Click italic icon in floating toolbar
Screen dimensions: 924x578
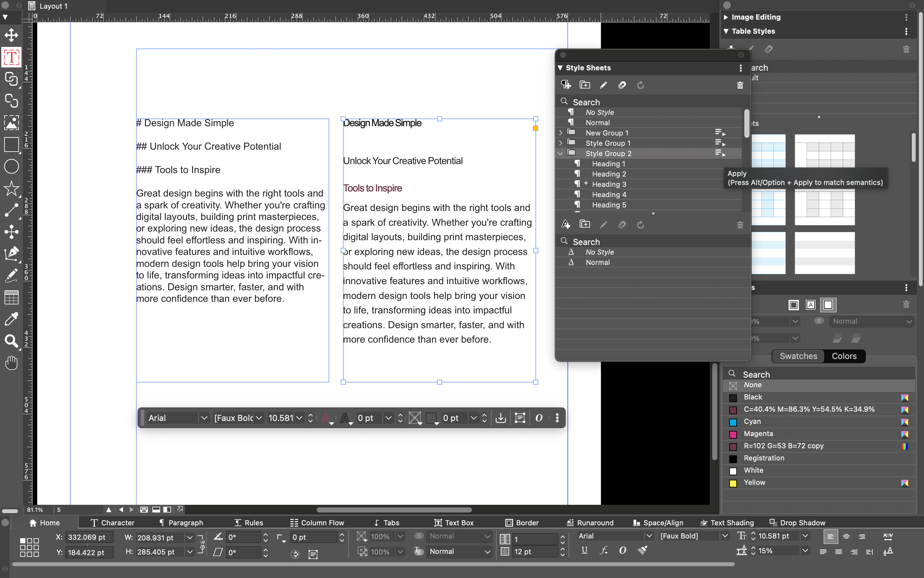click(539, 418)
